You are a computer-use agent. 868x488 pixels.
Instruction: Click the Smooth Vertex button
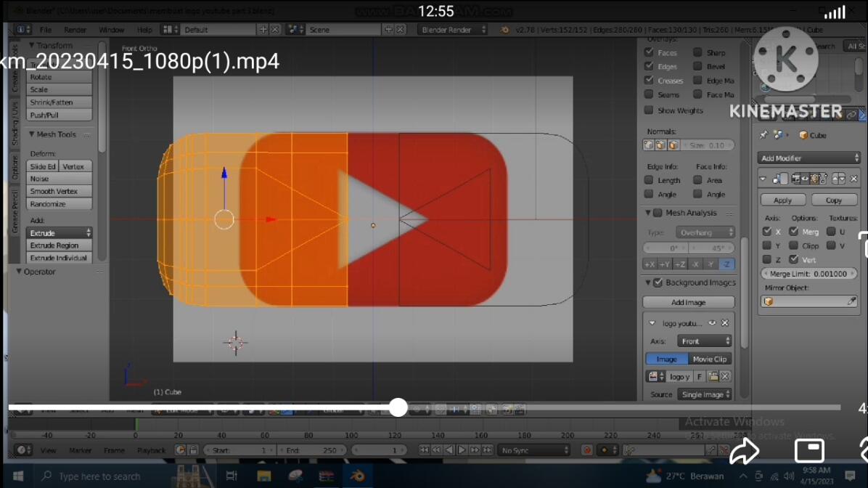[60, 191]
